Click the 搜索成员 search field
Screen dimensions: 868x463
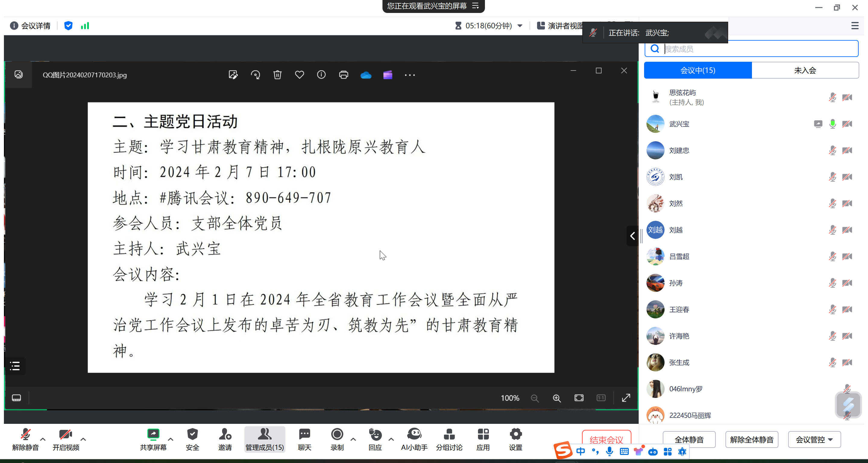758,49
